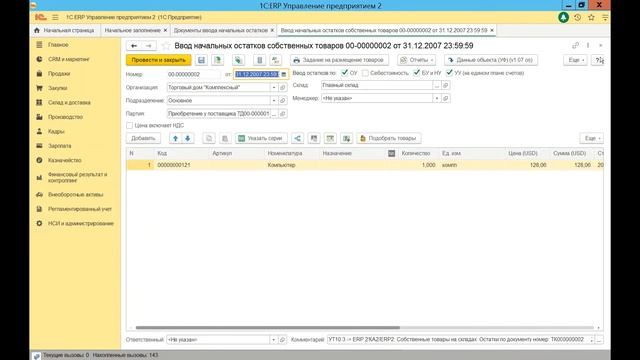Expand the Ответственный dropdown arrow
The width and height of the screenshot is (640, 360).
tap(273, 340)
